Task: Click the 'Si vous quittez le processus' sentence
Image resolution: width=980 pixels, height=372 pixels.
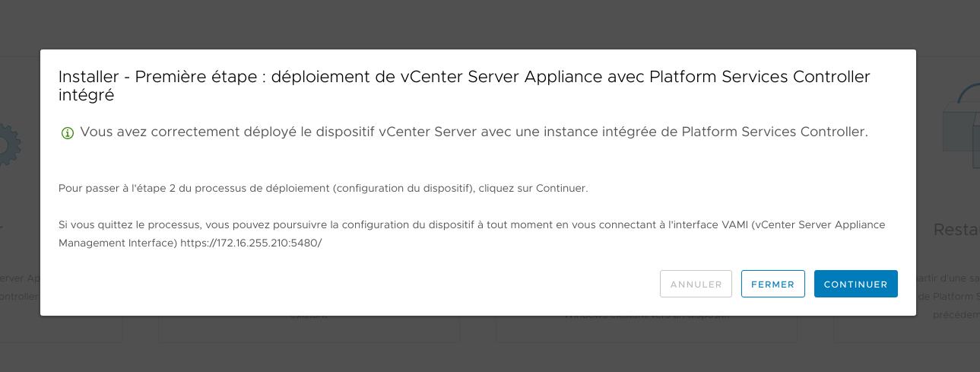Action: pos(471,234)
